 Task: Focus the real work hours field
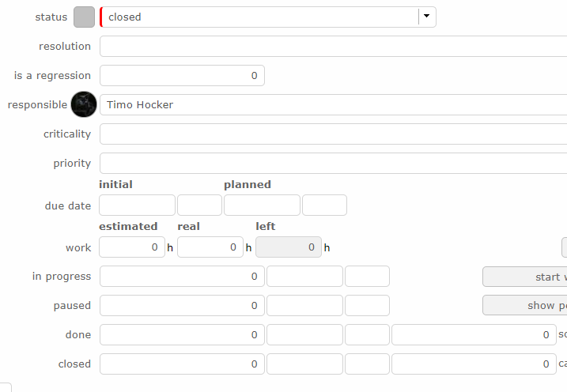(210, 247)
